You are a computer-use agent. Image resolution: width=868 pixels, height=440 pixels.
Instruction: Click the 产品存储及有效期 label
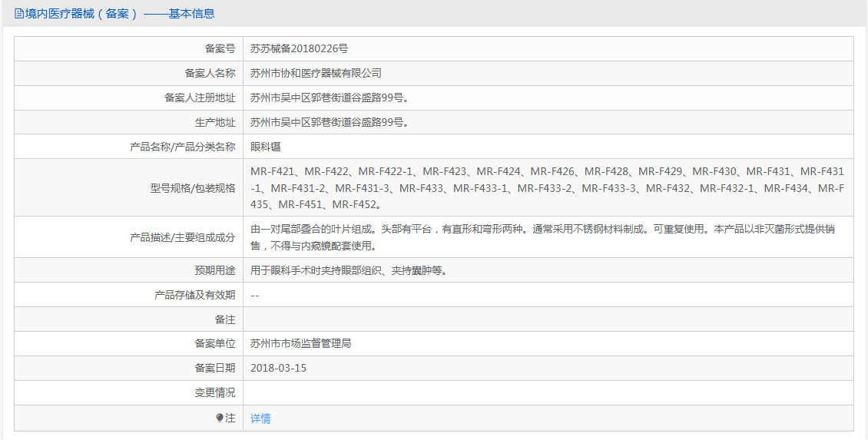click(x=195, y=296)
